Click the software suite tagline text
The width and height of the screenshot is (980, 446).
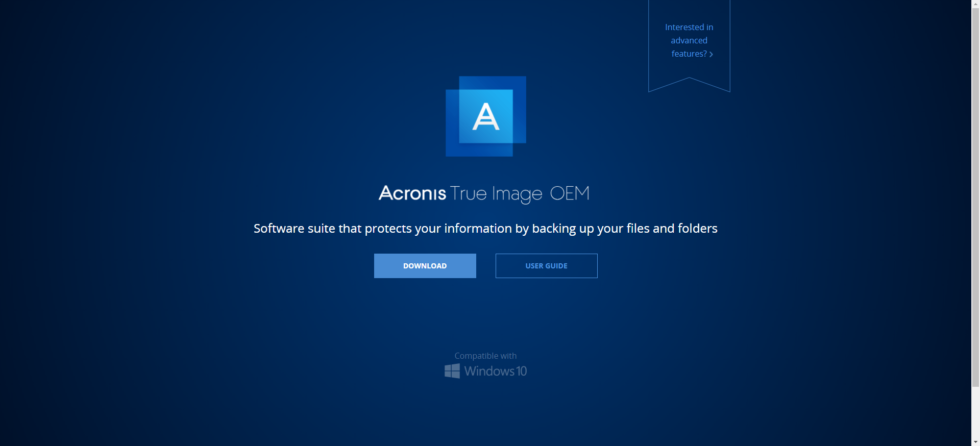tap(485, 228)
